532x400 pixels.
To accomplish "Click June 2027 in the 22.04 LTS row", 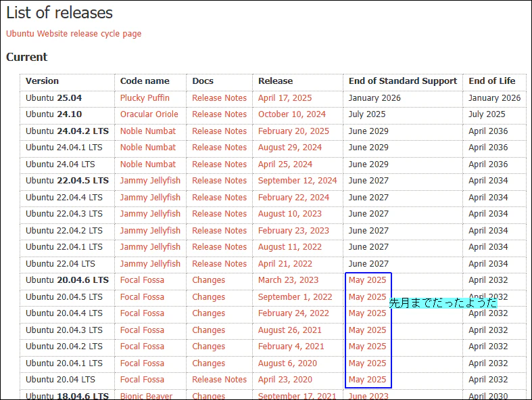I will pos(368,264).
